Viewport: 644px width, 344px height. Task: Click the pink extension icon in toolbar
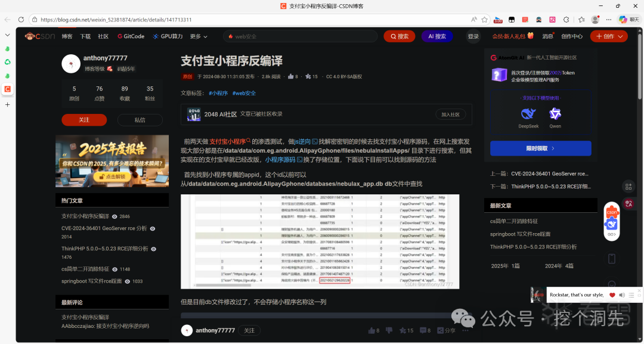[x=552, y=19]
